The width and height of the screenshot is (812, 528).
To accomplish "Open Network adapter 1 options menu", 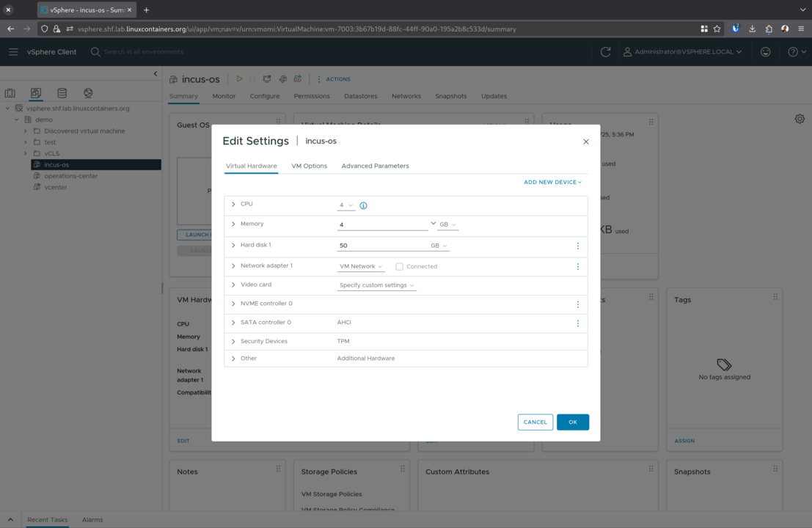I will [x=577, y=266].
